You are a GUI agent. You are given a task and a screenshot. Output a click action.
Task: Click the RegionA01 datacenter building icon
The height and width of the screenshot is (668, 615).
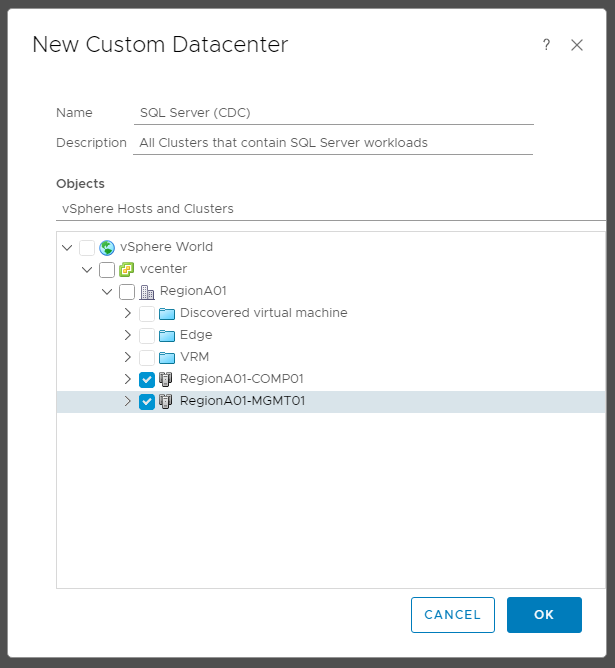pos(147,292)
